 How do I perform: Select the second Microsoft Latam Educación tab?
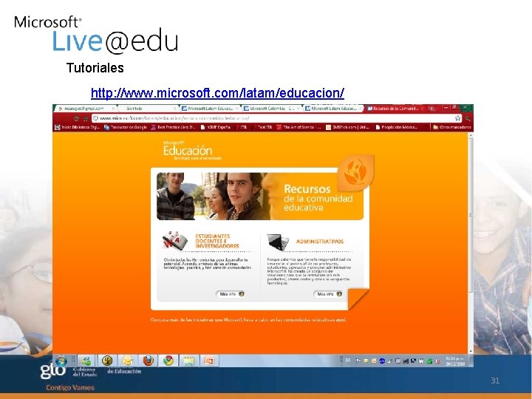(333, 109)
